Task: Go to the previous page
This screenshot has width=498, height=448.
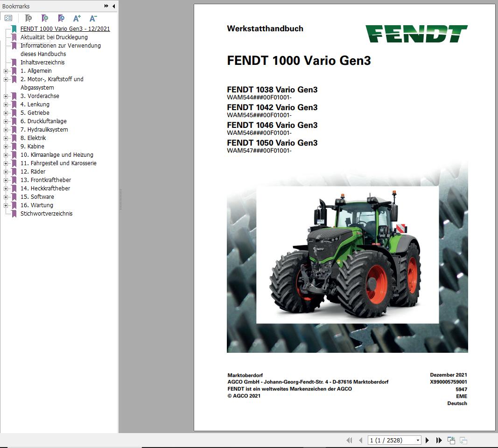Action: tap(360, 440)
